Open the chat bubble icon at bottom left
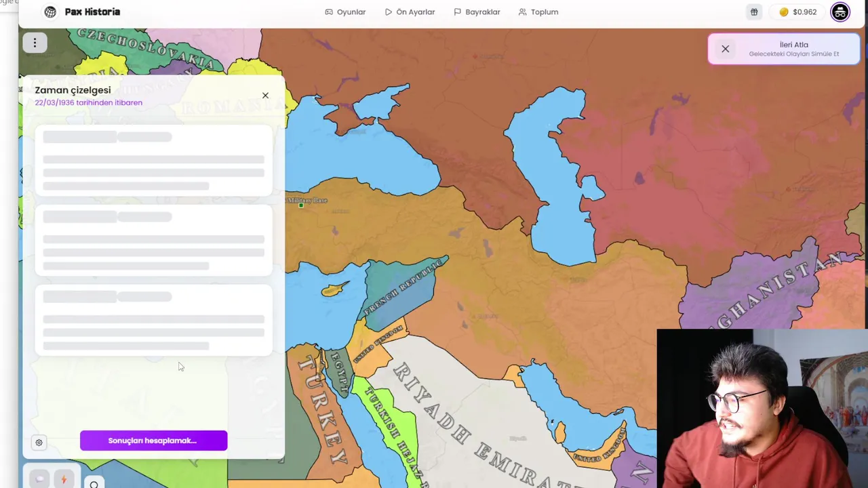This screenshot has width=868, height=488. point(39,479)
